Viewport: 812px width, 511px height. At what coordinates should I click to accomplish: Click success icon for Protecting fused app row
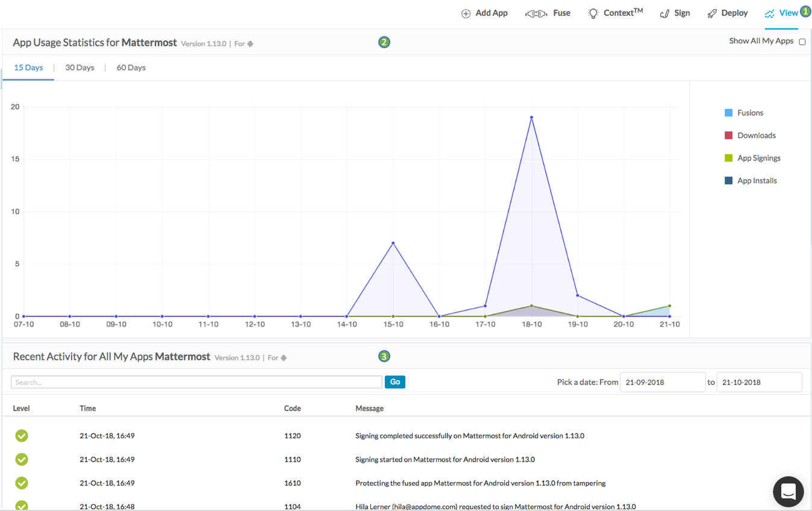point(22,483)
